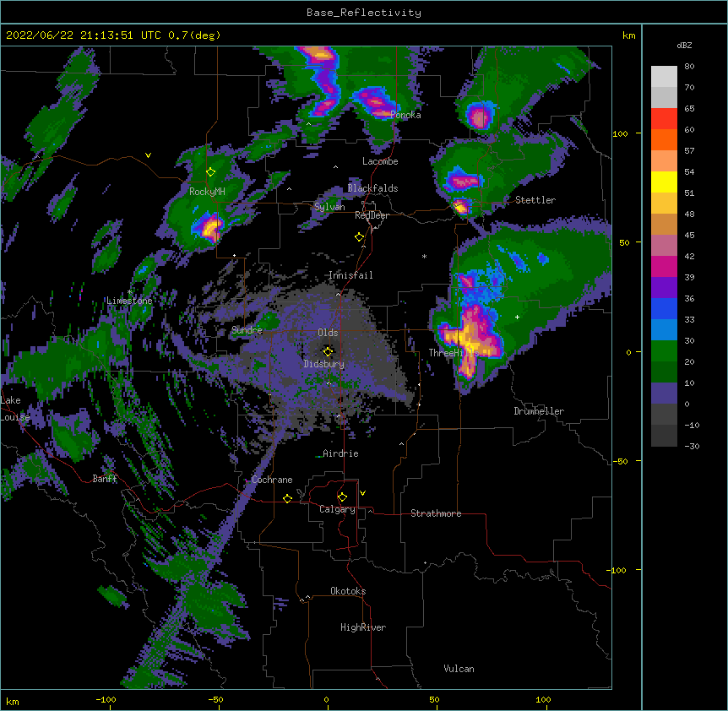Click the yellow diamond marker above Calgary label
Image resolution: width=728 pixels, height=711 pixels.
click(x=342, y=497)
